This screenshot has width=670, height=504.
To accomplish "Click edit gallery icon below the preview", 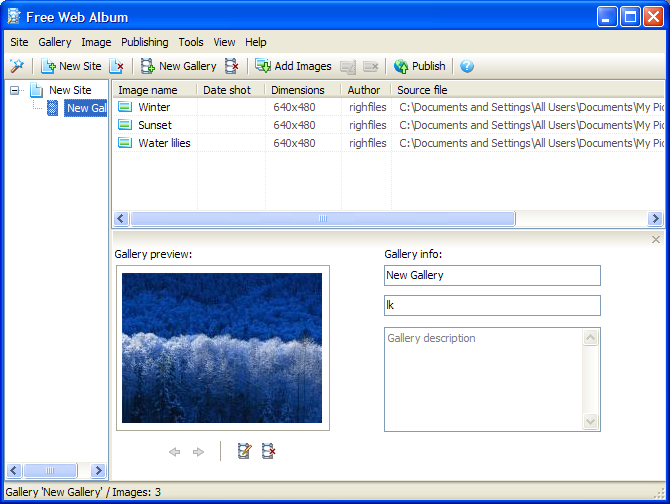I will [244, 452].
